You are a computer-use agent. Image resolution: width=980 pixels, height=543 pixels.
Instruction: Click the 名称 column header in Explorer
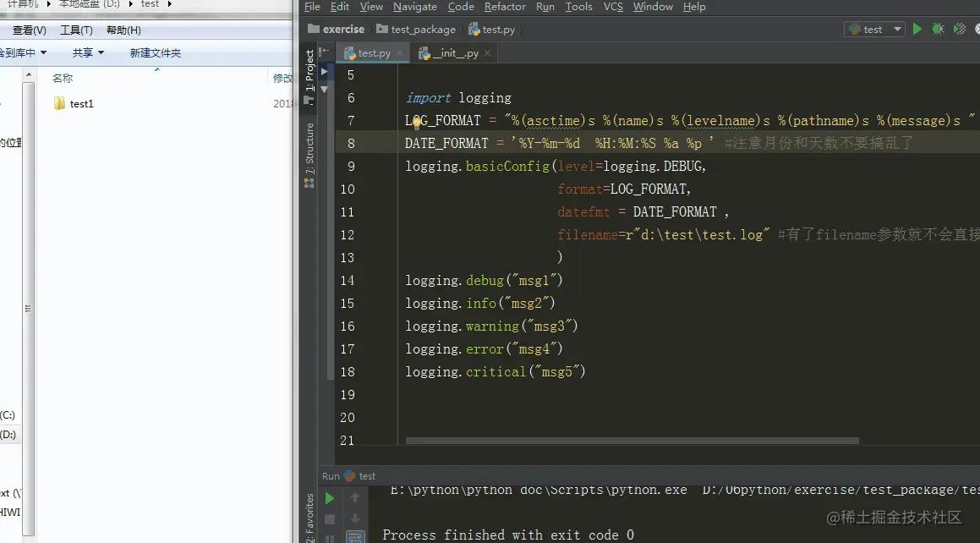tap(63, 78)
